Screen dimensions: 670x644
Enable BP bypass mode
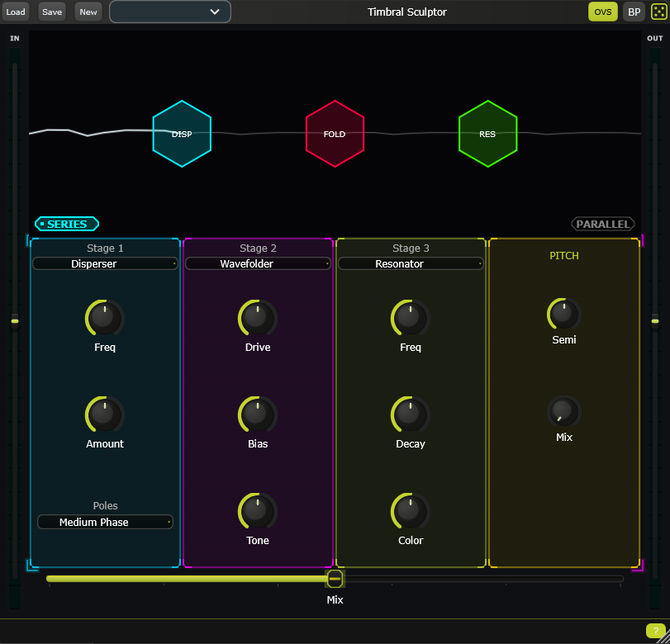pos(633,12)
